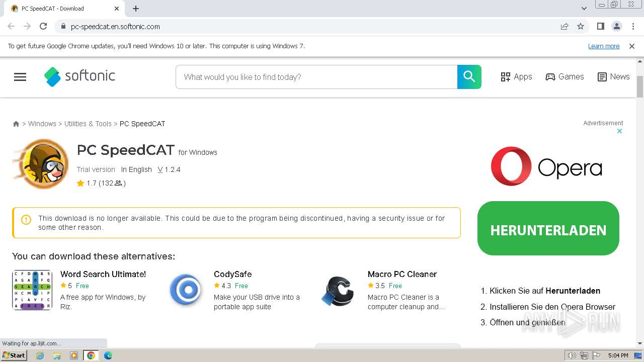Open Apps section
Viewport: 644px width, 362px height.
(x=516, y=77)
